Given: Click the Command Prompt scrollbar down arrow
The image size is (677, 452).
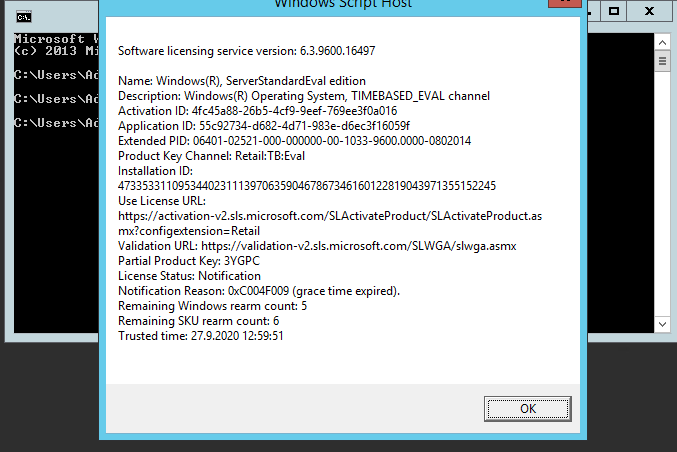Looking at the screenshot, I should pos(661,324).
